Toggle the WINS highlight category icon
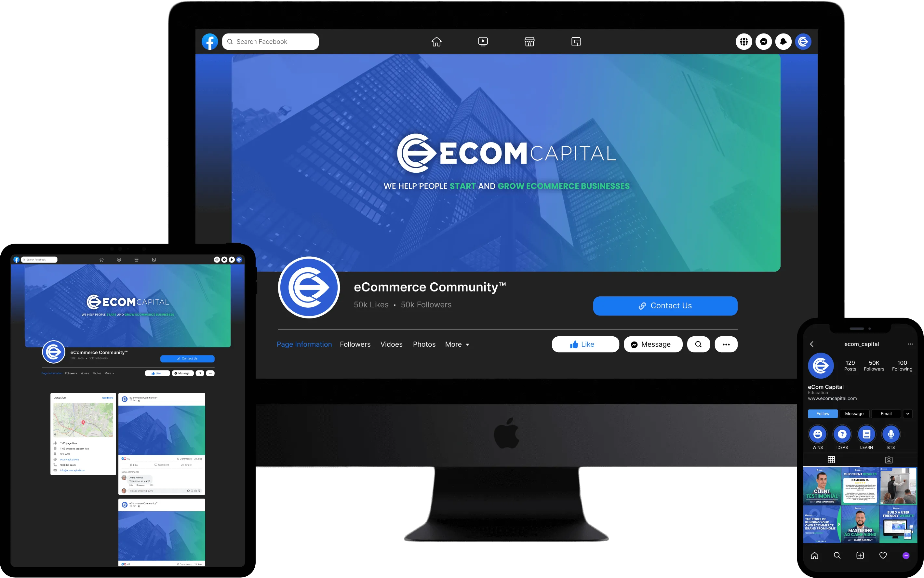Viewport: 924px width, 578px height. 818,434
